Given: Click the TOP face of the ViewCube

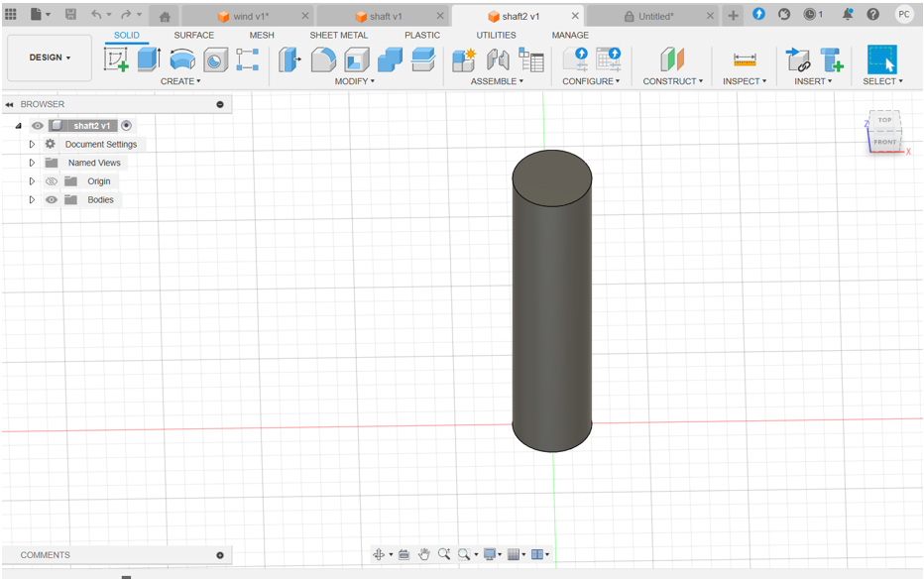Looking at the screenshot, I should pos(884,120).
